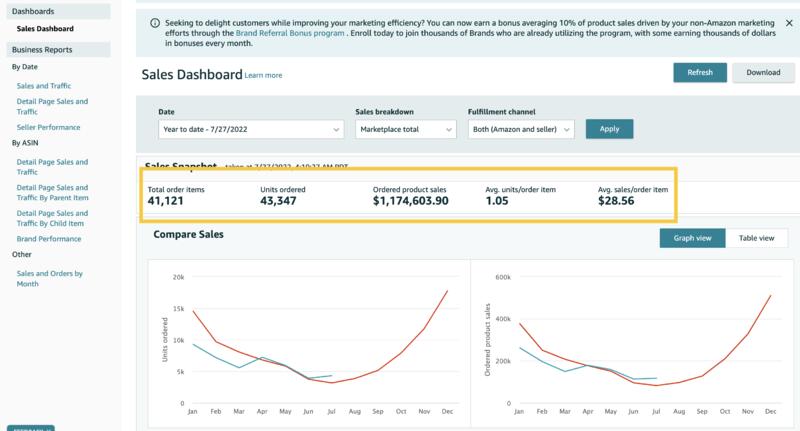Switch to Table view
The width and height of the screenshot is (800, 431).
(757, 238)
